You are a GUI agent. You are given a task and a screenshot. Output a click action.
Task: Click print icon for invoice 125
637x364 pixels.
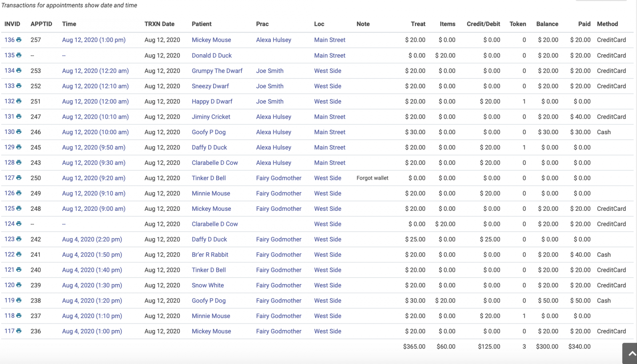pos(19,209)
